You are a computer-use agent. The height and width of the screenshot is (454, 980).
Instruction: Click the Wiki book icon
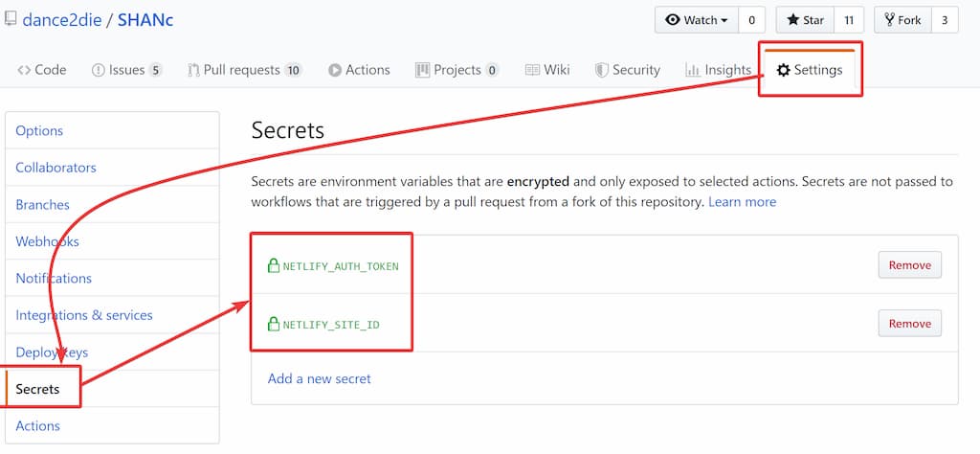pyautogui.click(x=532, y=70)
